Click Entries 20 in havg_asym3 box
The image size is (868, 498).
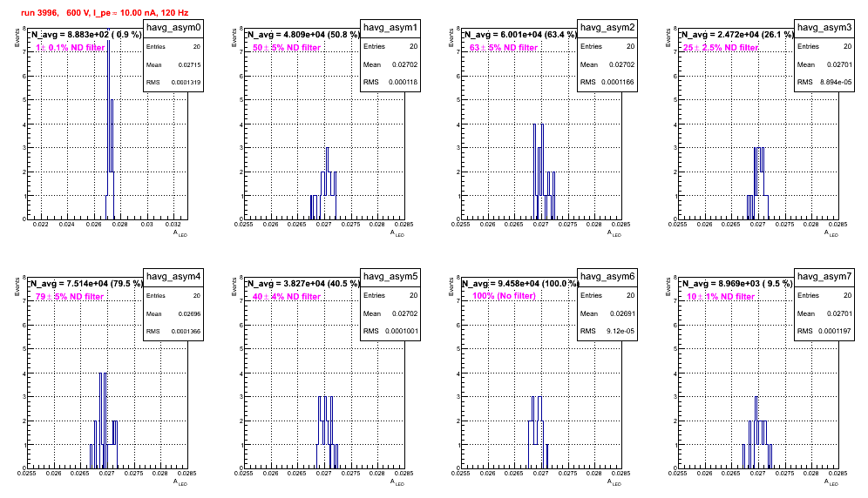pyautogui.click(x=824, y=46)
